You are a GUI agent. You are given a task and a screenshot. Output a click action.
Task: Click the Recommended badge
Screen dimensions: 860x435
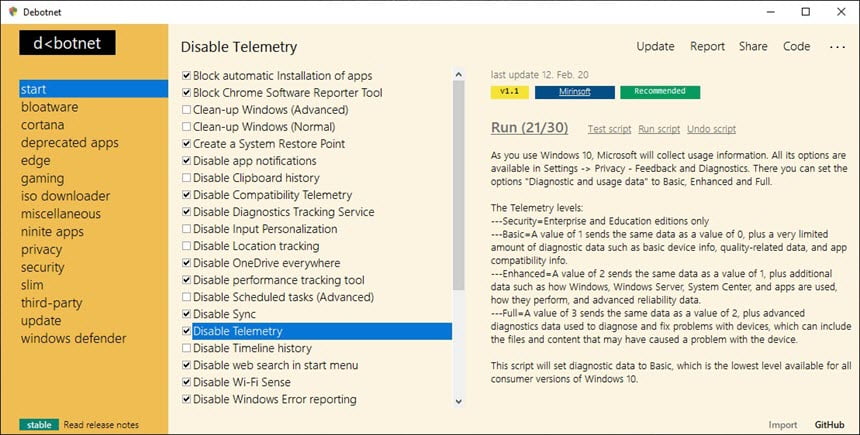(x=660, y=92)
